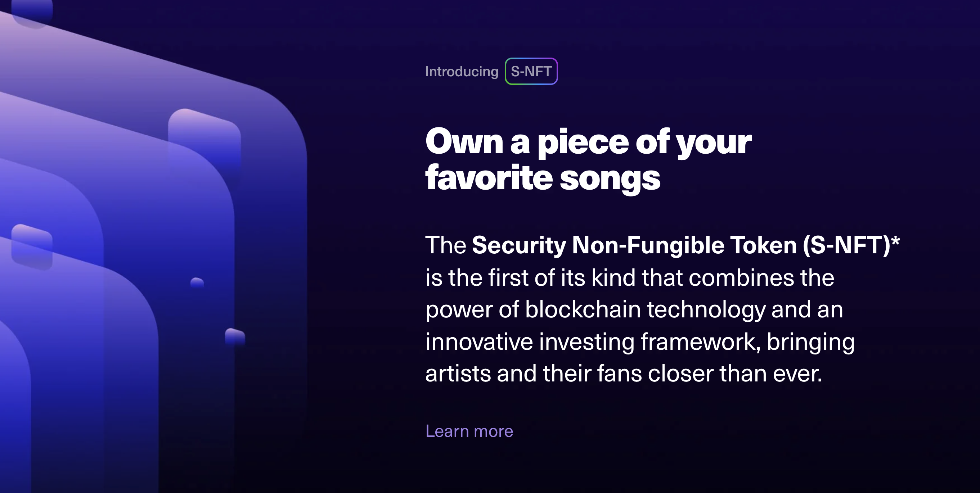Click the S-NFT gradient-outlined badge

pos(531,71)
